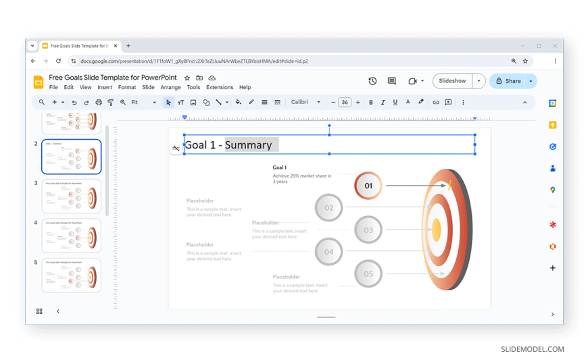Open Google Calendar side panel
The image size is (588, 364).
(552, 103)
